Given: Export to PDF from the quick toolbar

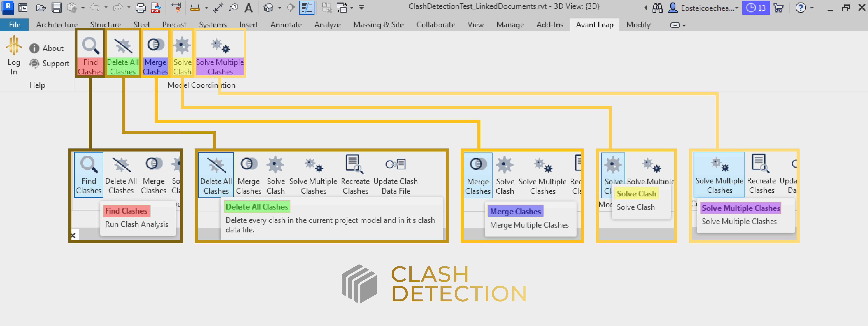Looking at the screenshot, I should (155, 7).
